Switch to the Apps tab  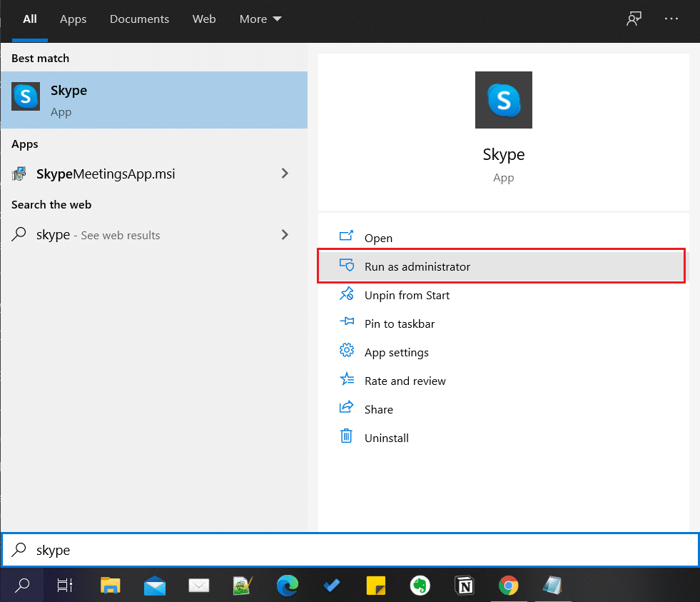click(73, 19)
